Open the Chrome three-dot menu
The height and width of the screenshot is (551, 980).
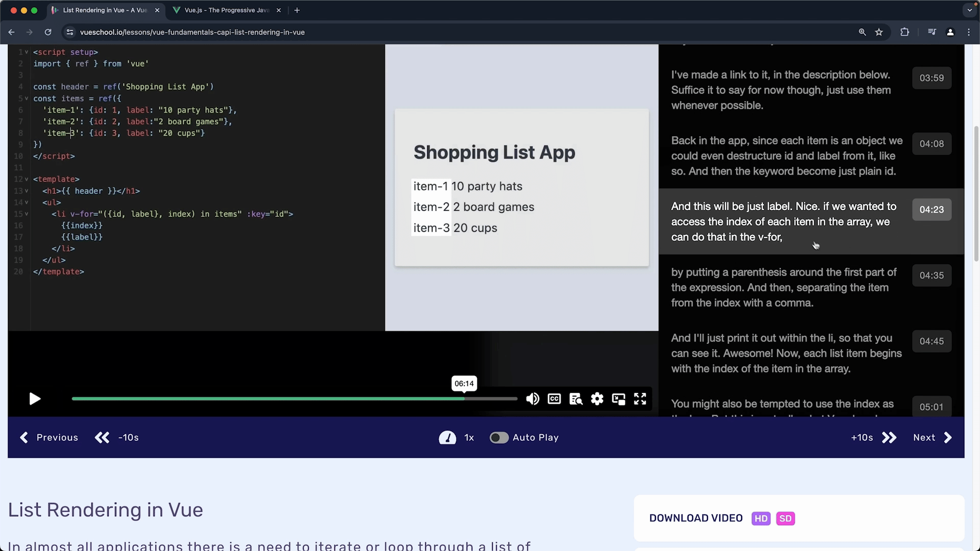pyautogui.click(x=969, y=32)
